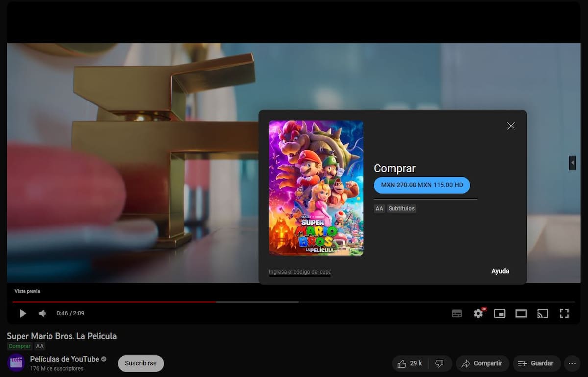588x377 pixels.
Task: Enter fullscreen mode
Action: pyautogui.click(x=564, y=314)
